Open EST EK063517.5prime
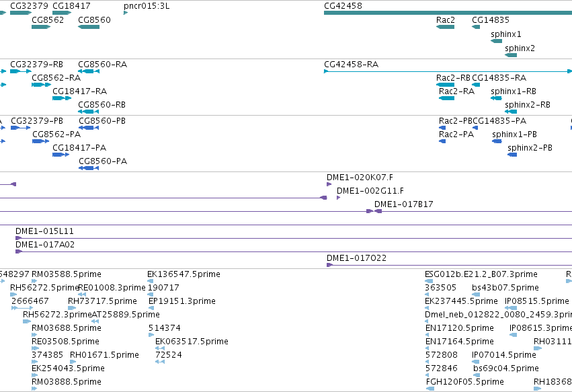The height and width of the screenshot is (392, 572). point(160,348)
